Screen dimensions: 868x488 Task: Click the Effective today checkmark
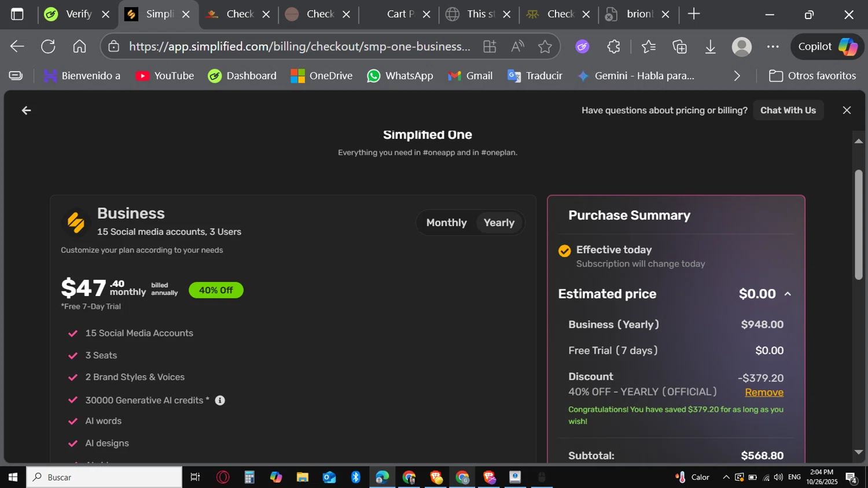[564, 250]
